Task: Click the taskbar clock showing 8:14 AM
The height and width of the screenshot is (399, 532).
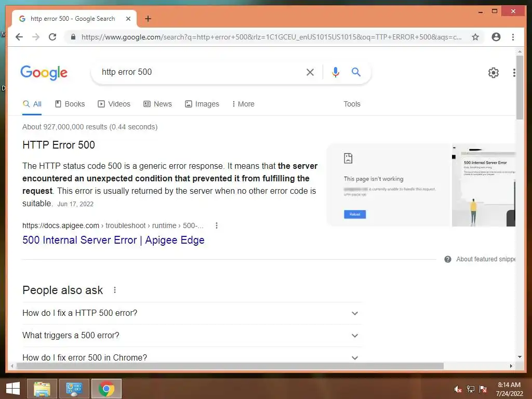Action: point(509,389)
